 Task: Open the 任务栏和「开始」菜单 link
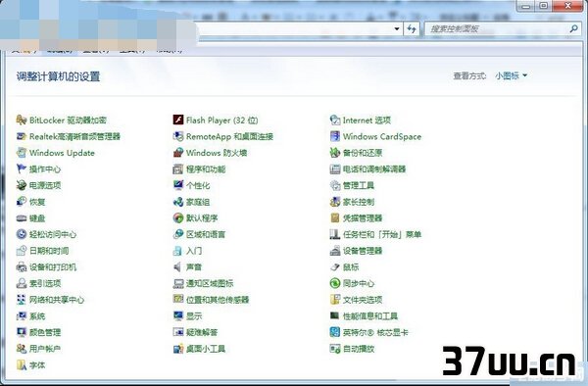click(x=382, y=234)
